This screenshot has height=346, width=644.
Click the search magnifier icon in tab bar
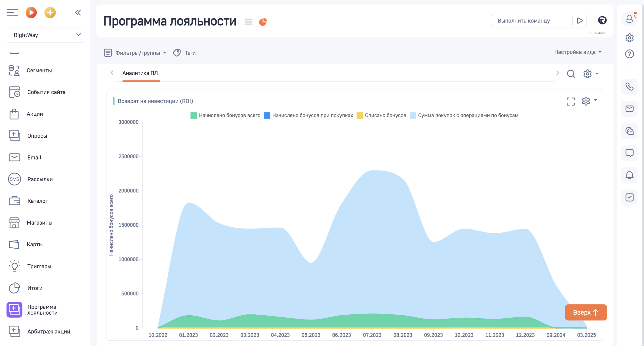click(x=571, y=74)
